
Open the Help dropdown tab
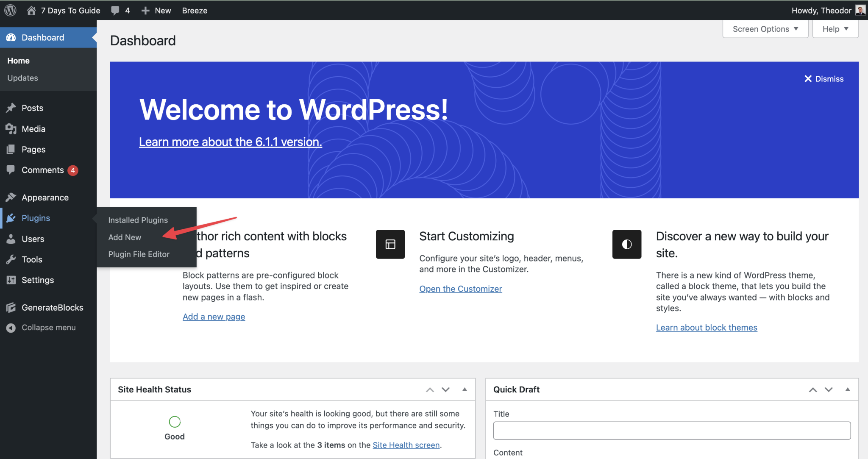click(835, 29)
